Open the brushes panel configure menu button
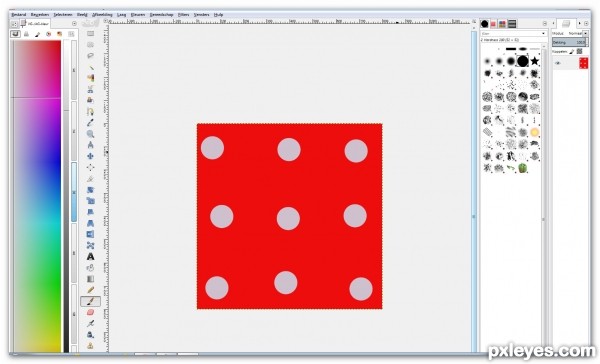This screenshot has height=364, width=600. tap(545, 24)
